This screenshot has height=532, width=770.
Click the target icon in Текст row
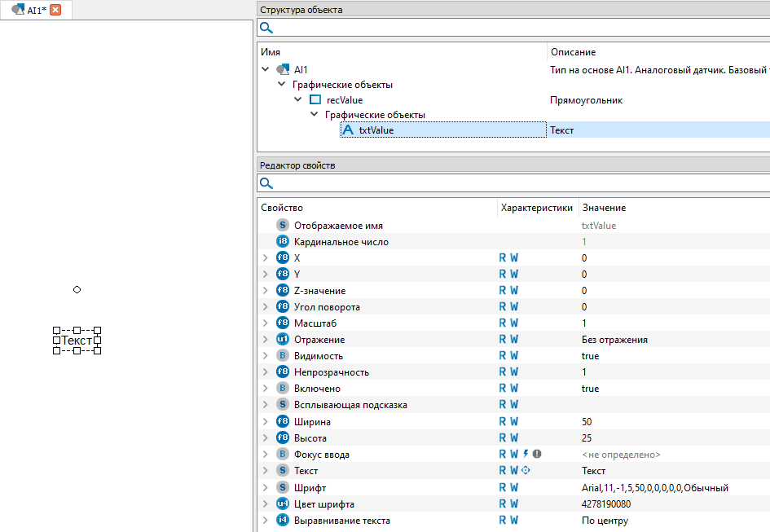[526, 470]
